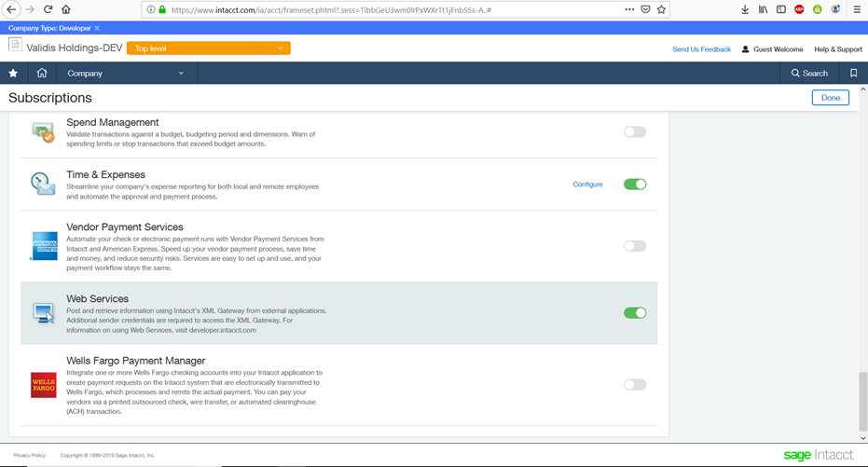
Task: Click the Spend Management heading
Action: 113,122
